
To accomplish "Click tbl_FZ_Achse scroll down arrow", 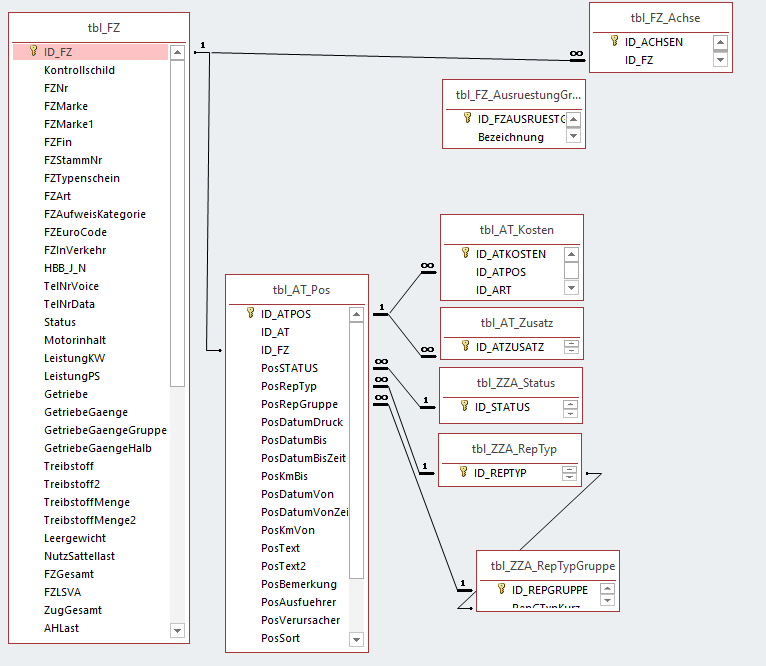I will coord(721,60).
